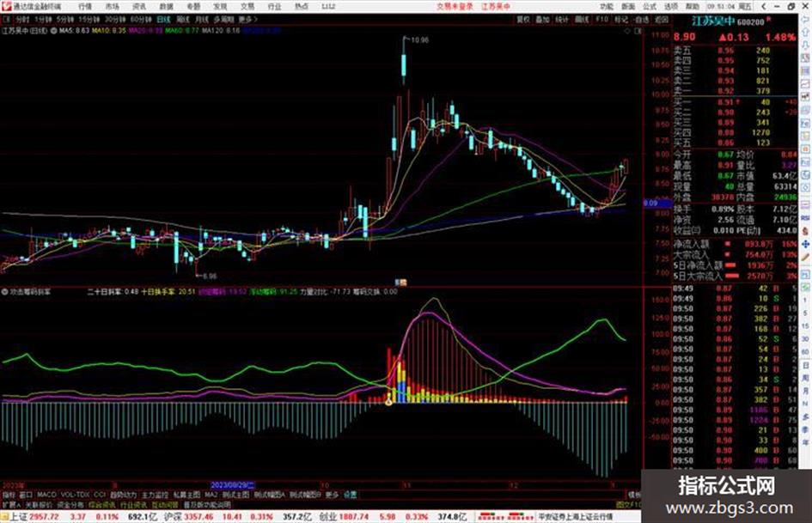Open the 发现 menu
812x523 pixels.
tap(220, 6)
